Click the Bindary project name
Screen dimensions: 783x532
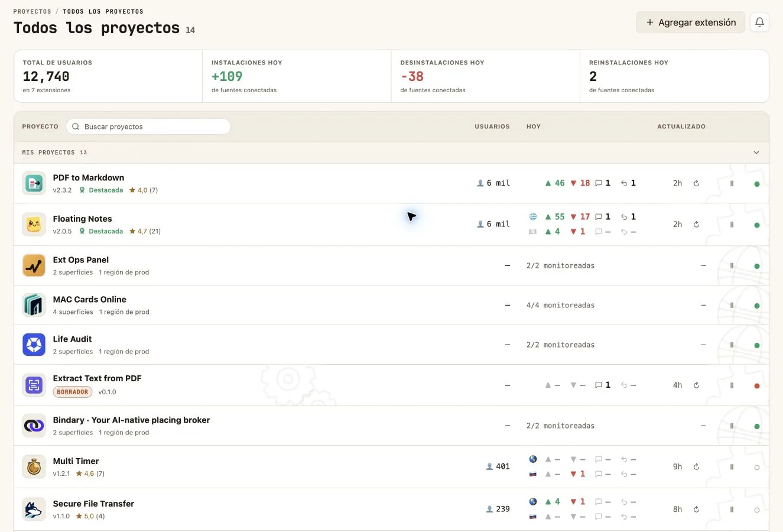131,420
